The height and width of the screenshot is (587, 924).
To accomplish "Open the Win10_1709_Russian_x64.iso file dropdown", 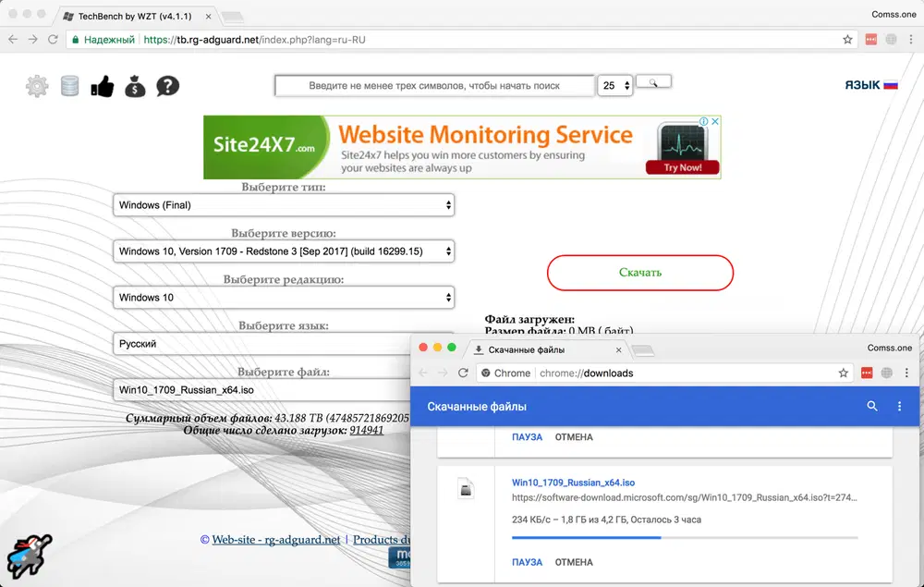I will click(x=261, y=389).
